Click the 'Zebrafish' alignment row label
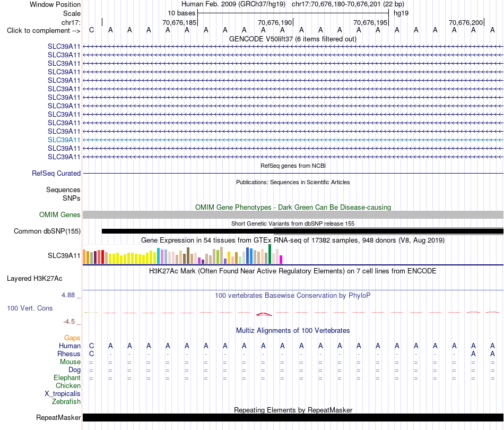This screenshot has height=430, width=504. pos(66,401)
